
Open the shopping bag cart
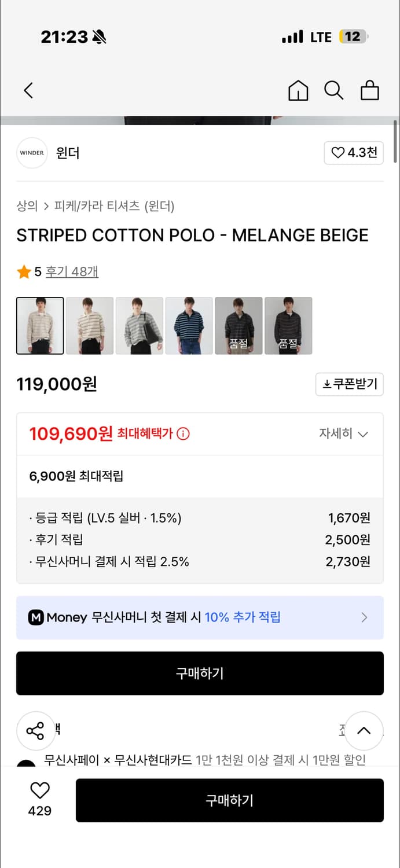pos(369,90)
